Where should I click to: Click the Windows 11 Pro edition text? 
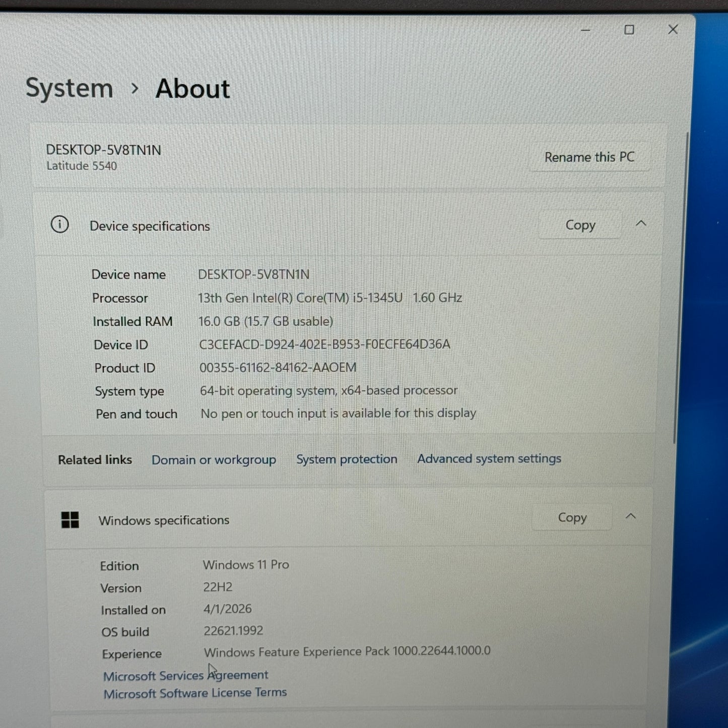(245, 564)
